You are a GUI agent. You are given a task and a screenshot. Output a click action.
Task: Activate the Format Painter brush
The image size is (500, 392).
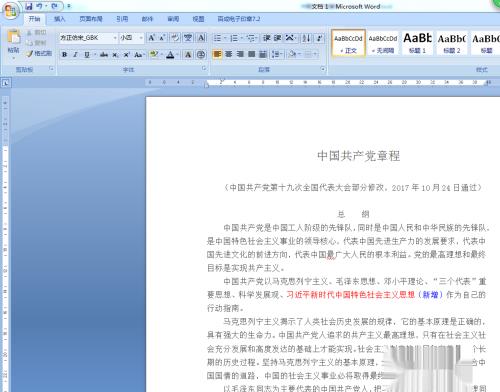(39, 53)
